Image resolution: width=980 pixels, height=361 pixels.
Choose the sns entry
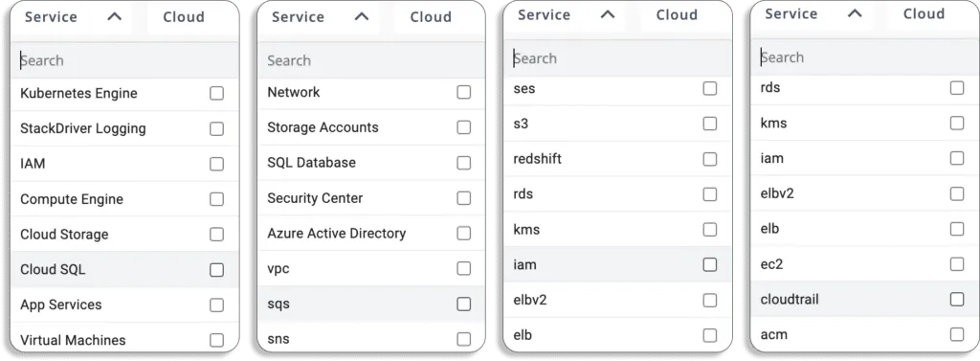coord(371,339)
